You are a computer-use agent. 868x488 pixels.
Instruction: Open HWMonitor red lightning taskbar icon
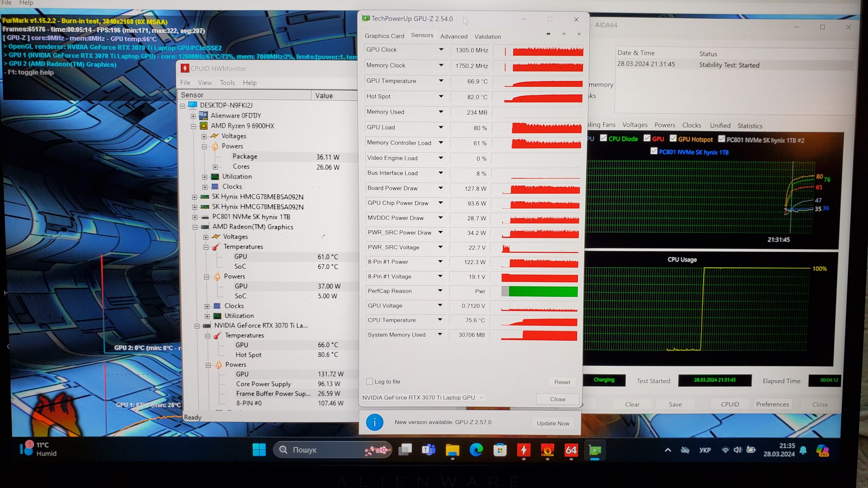[524, 450]
